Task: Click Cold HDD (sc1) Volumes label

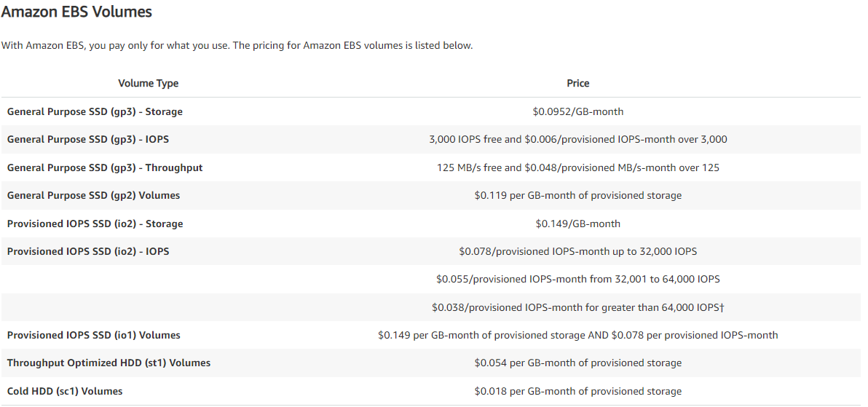Action: point(65,391)
